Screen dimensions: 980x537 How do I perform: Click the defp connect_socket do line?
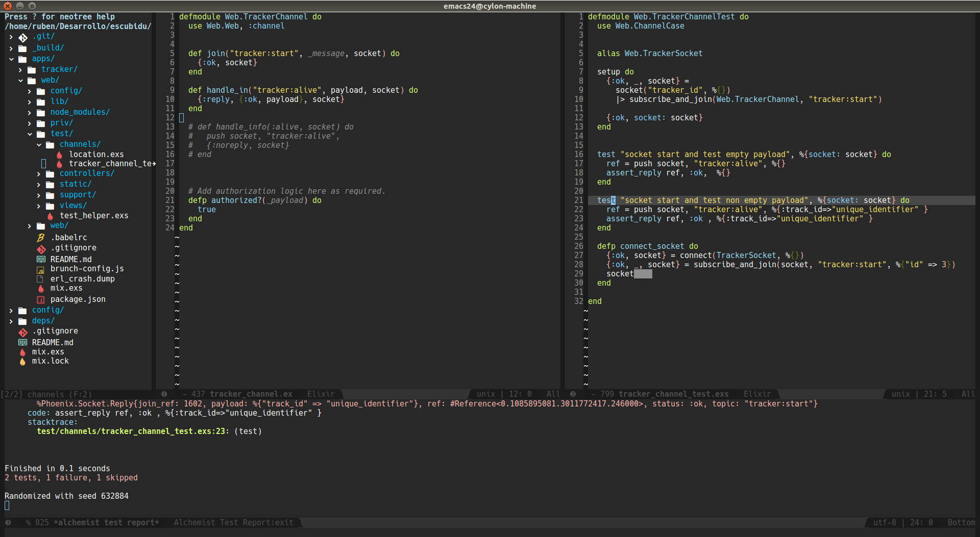pyautogui.click(x=647, y=246)
